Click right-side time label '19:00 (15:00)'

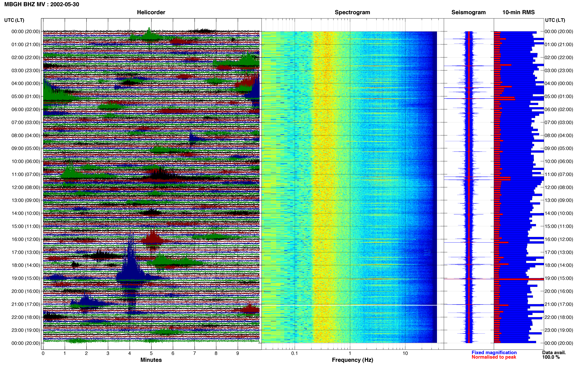559,278
